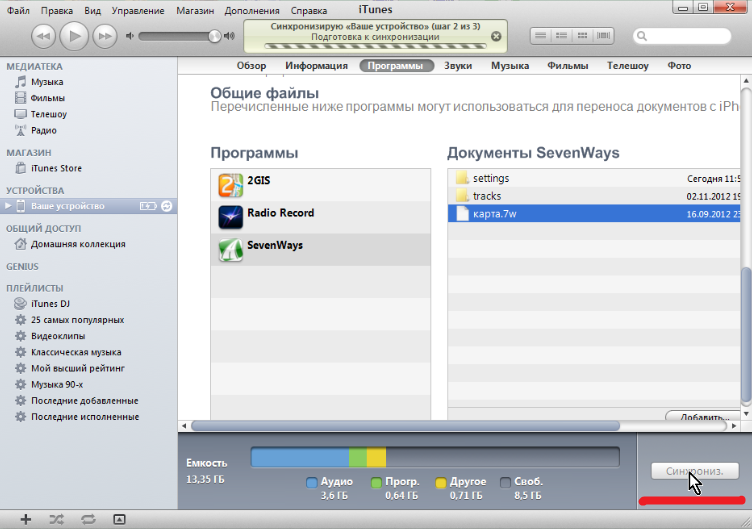Toggle repeat playback icon

coord(88,519)
